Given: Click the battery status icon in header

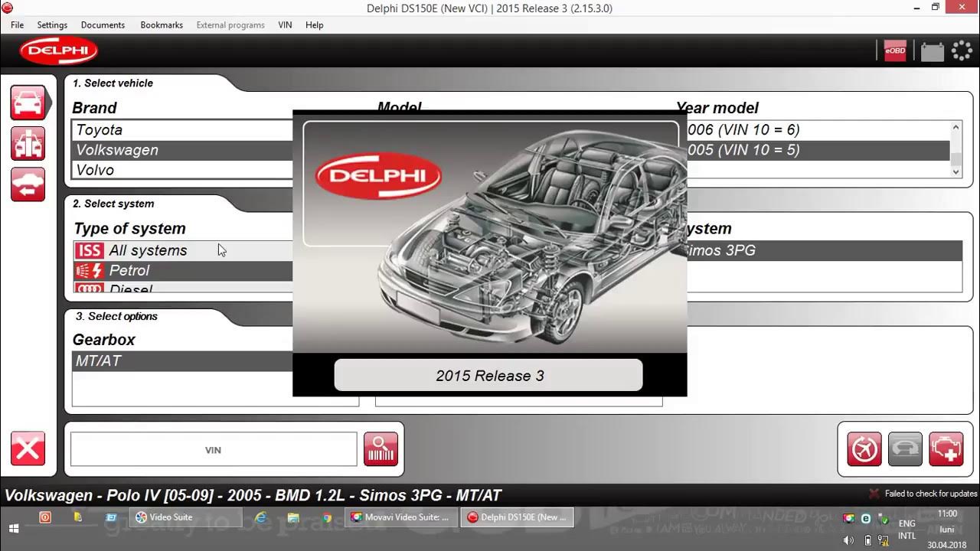Looking at the screenshot, I should [x=932, y=51].
